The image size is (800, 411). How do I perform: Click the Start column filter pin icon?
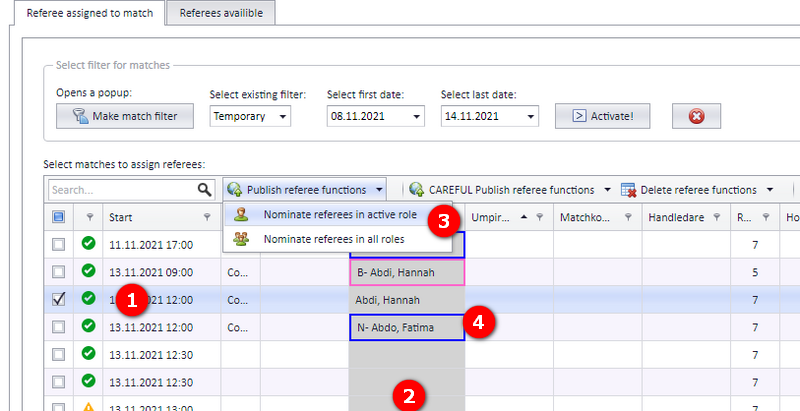coord(207,217)
